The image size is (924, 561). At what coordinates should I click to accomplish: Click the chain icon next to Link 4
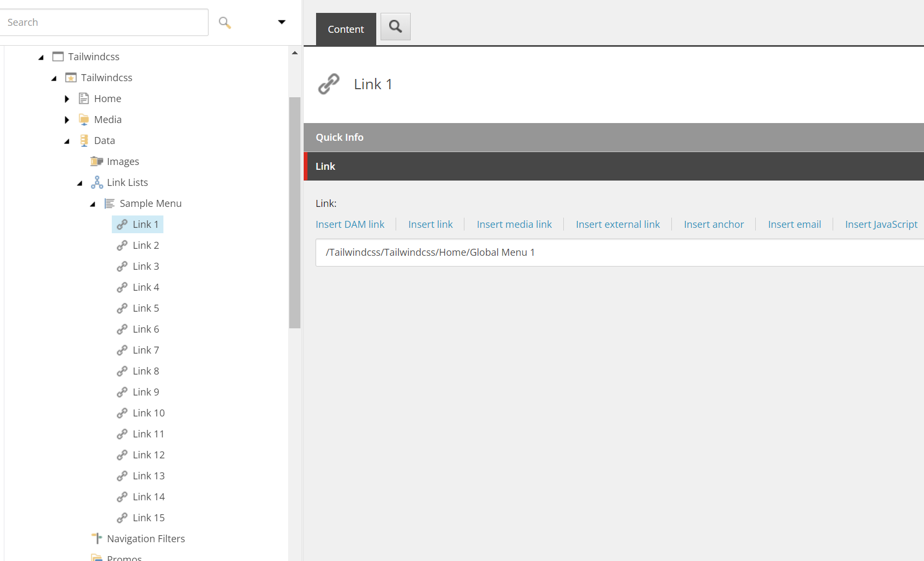(x=122, y=287)
